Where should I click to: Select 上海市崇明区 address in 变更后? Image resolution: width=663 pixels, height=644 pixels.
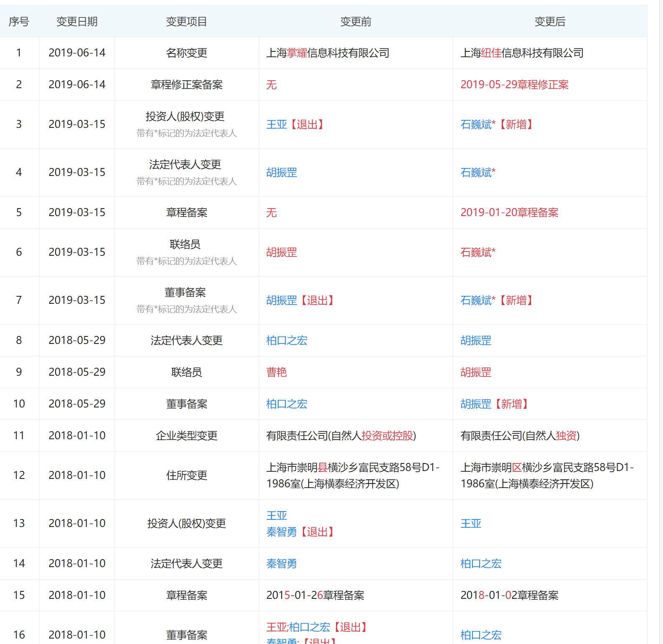tap(547, 476)
